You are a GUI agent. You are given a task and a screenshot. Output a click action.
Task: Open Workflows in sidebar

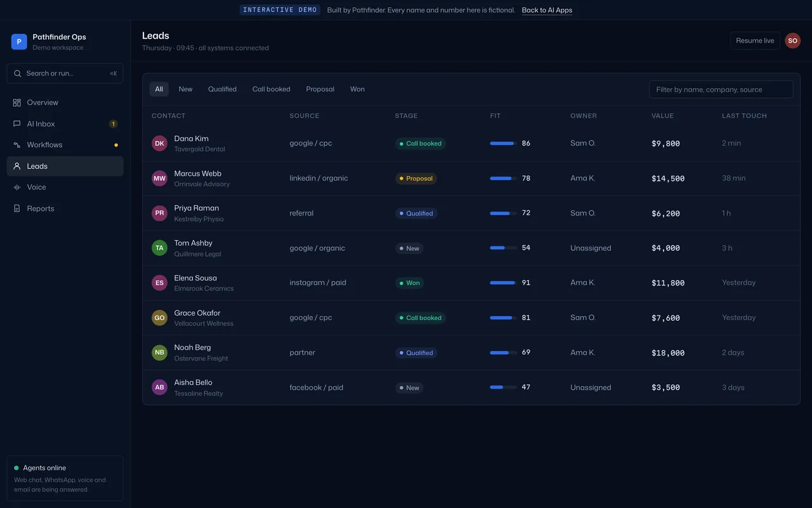pyautogui.click(x=65, y=145)
